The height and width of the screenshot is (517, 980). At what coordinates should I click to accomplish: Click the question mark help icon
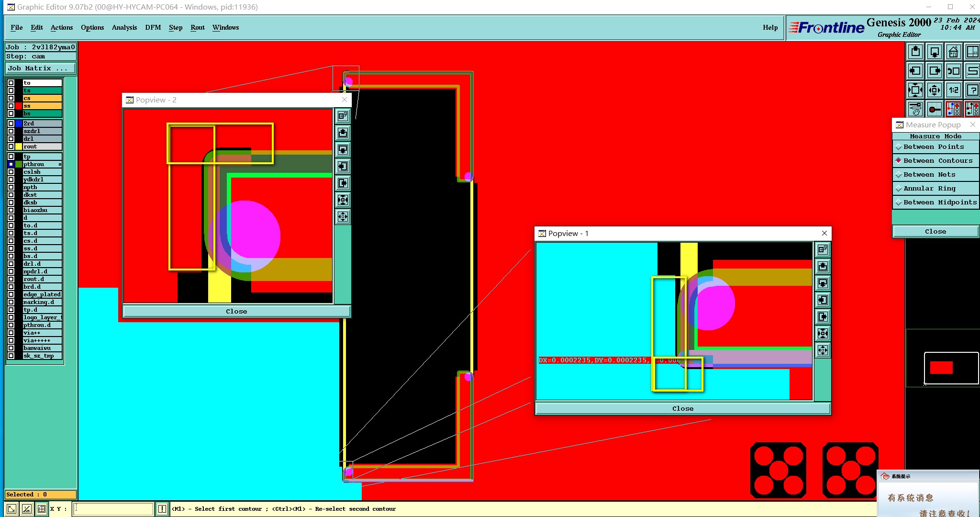tap(972, 90)
